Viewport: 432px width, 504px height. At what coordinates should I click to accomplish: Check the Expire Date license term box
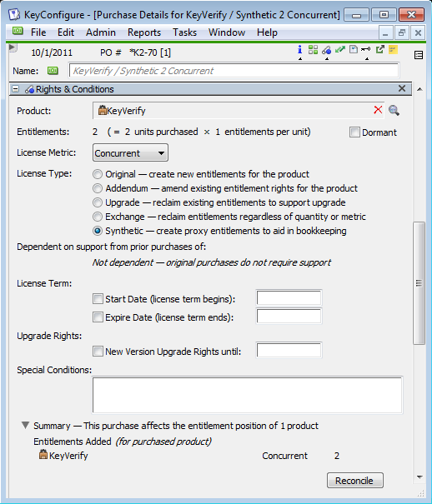[x=98, y=317]
